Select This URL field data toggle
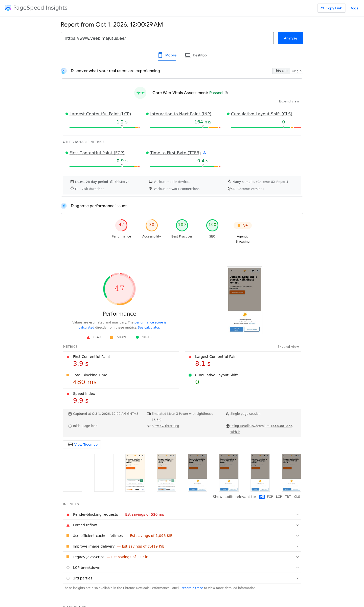Viewport: 364px width, 607px height. (x=281, y=71)
